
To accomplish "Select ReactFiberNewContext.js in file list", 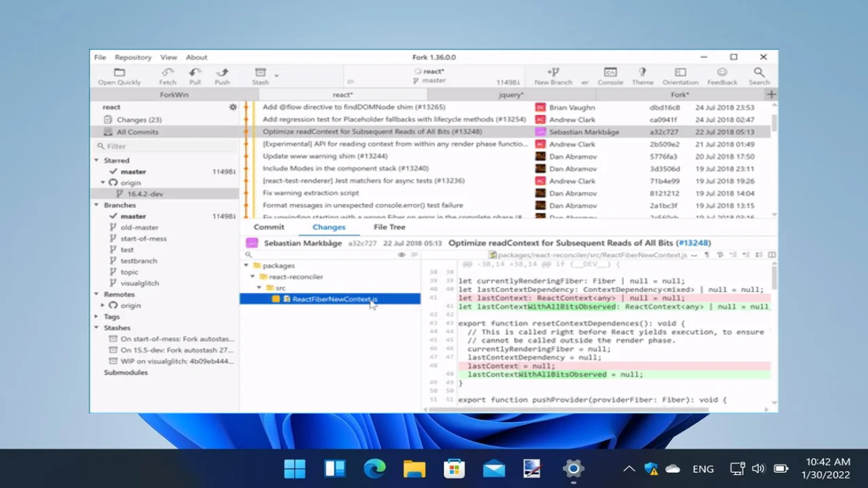I will (x=330, y=299).
